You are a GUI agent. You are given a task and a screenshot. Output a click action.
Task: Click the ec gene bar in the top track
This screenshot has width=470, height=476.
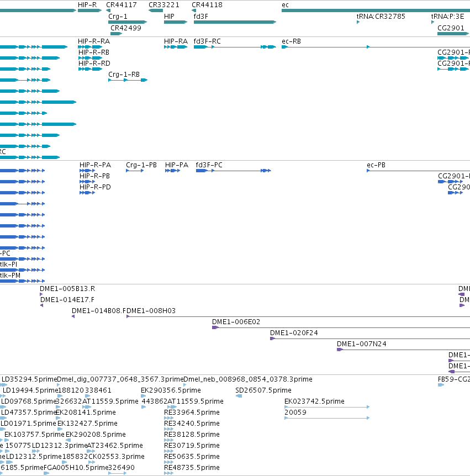[x=376, y=10]
